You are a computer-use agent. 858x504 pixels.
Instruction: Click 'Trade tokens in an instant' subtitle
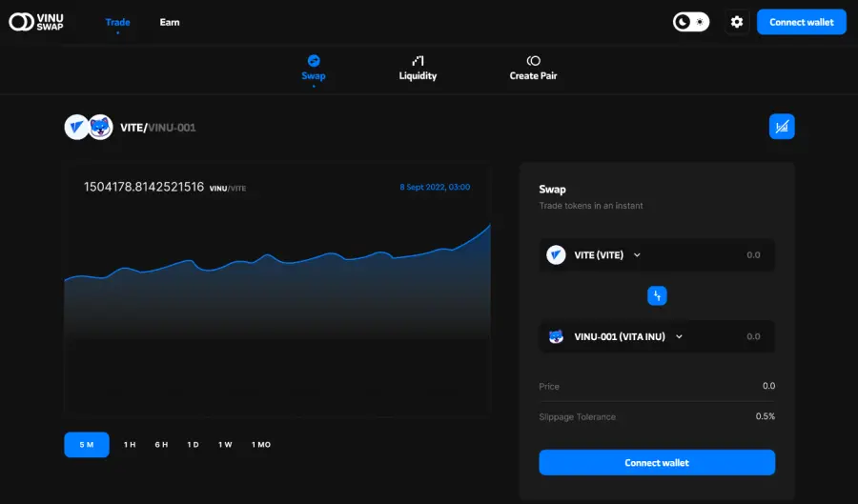click(x=591, y=206)
